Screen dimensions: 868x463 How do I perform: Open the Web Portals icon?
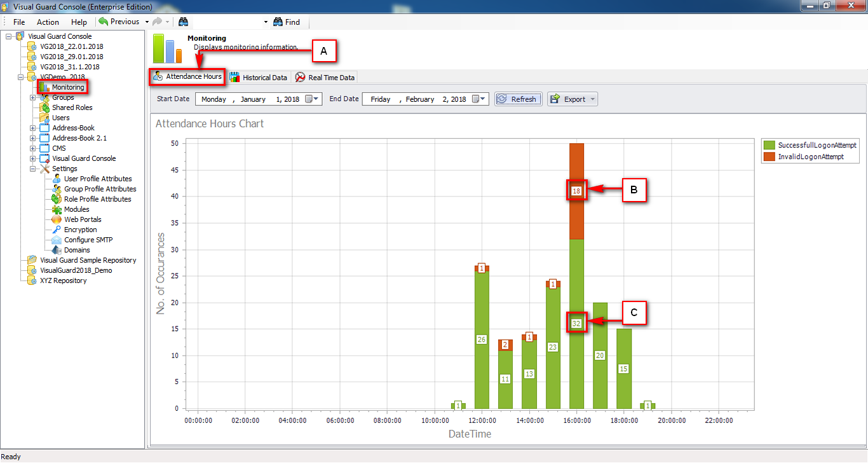click(x=57, y=219)
